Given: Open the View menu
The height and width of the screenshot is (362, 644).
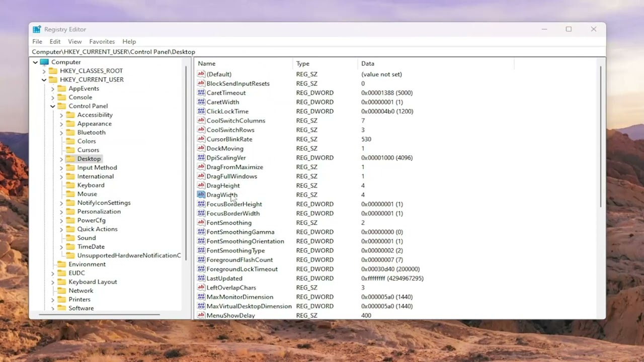Looking at the screenshot, I should pos(75,42).
